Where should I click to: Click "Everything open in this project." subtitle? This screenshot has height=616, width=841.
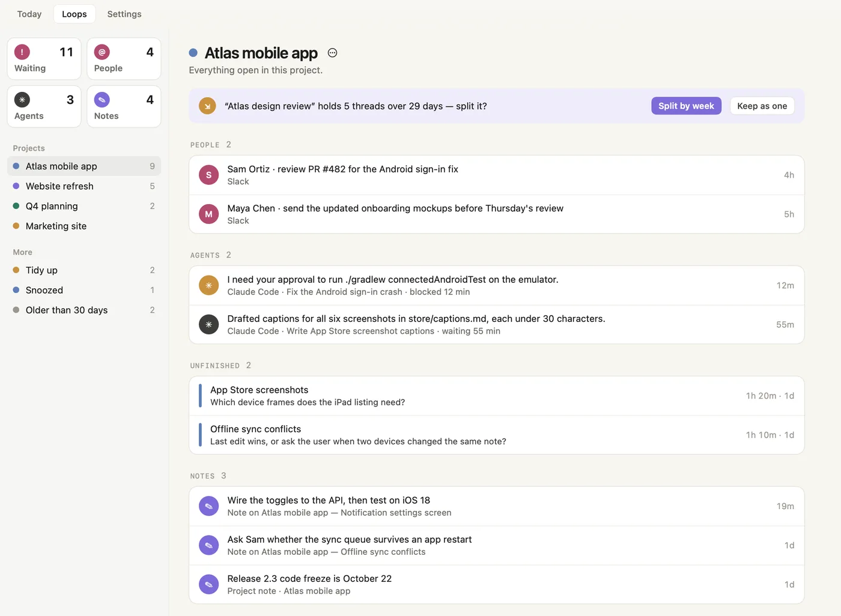(256, 70)
